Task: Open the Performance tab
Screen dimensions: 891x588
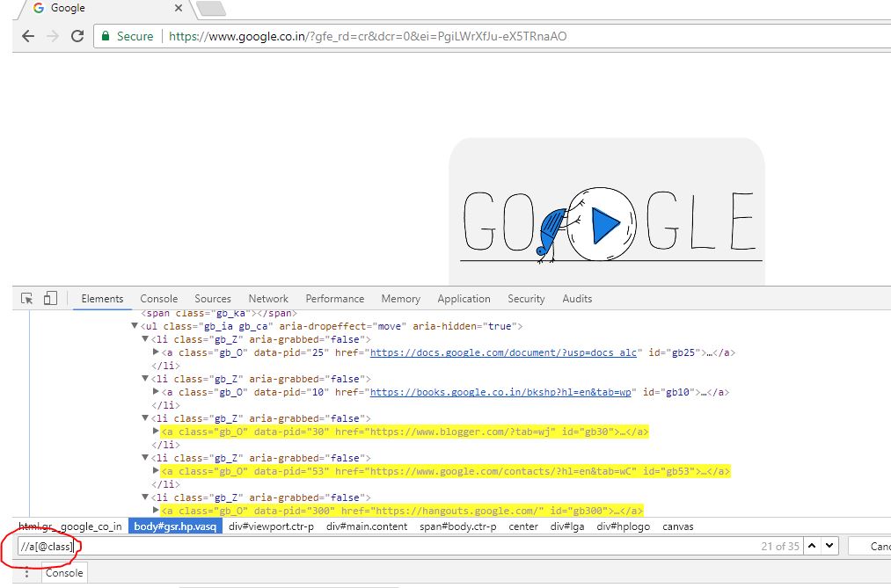Action: [335, 299]
